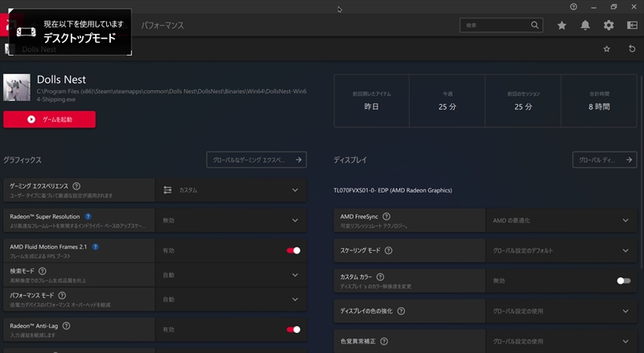Show help for AMD FreeSync
The height and width of the screenshot is (353, 644).
tap(386, 217)
